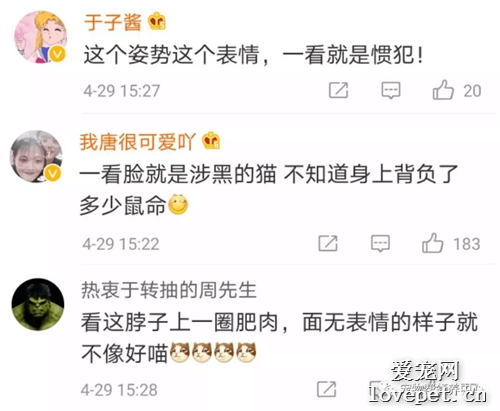Viewport: 500px width, 411px height.
Task: Tap the like count 20
Action: pyautogui.click(x=472, y=91)
